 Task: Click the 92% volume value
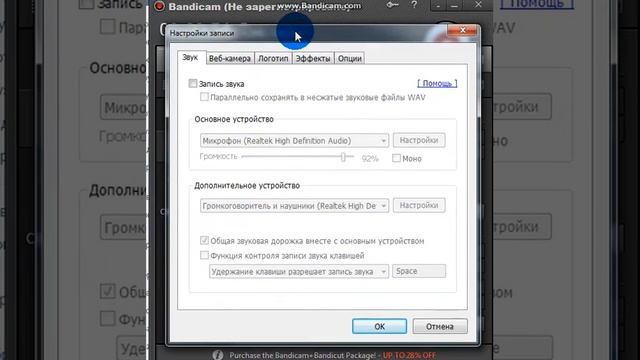(x=370, y=159)
